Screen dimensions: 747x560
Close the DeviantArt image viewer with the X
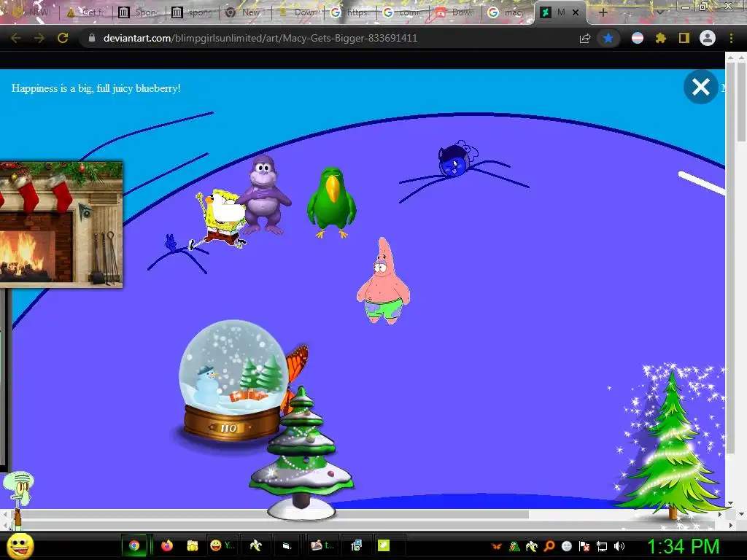tap(700, 87)
